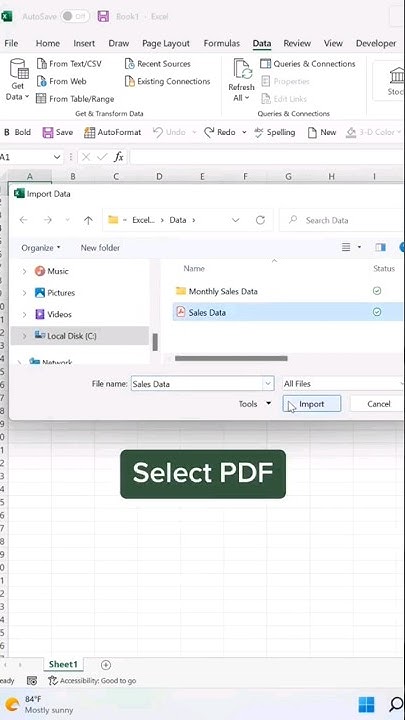Sort files by the Name column

click(194, 269)
